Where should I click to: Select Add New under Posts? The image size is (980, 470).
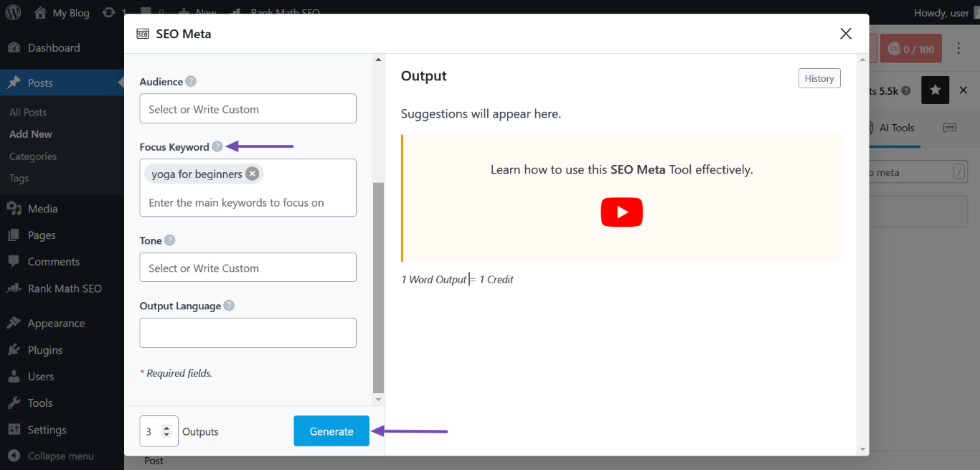click(31, 134)
